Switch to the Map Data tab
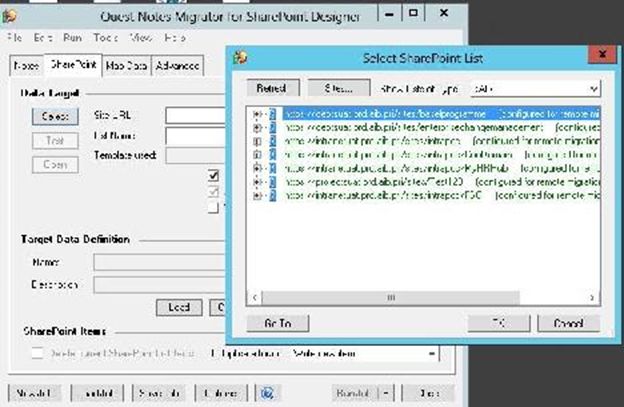This screenshot has width=624, height=407. pos(127,65)
